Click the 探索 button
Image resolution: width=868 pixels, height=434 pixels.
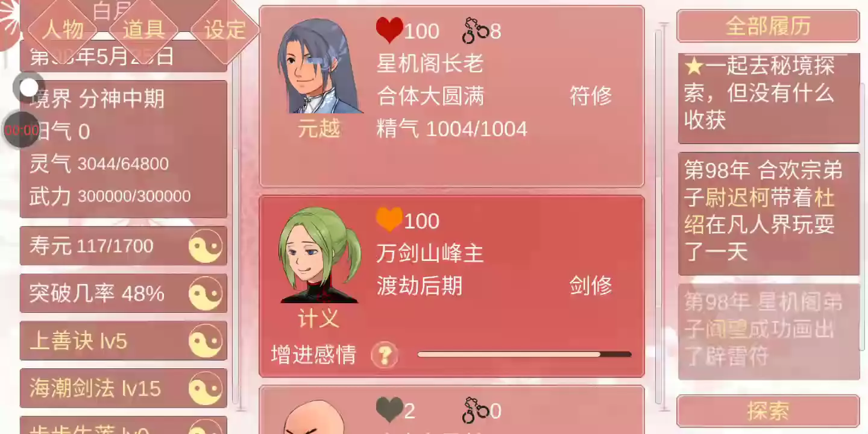click(x=768, y=411)
